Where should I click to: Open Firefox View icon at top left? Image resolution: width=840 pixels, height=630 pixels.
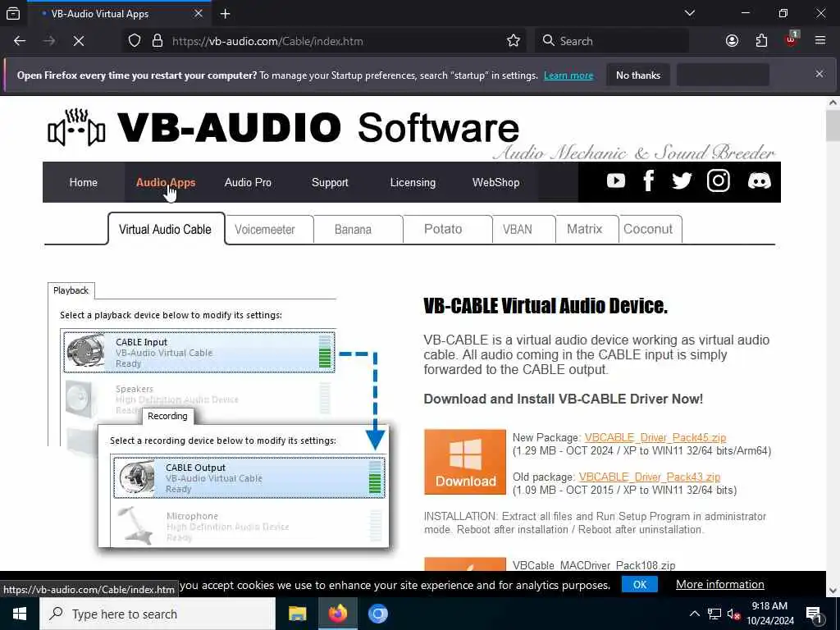pos(13,14)
